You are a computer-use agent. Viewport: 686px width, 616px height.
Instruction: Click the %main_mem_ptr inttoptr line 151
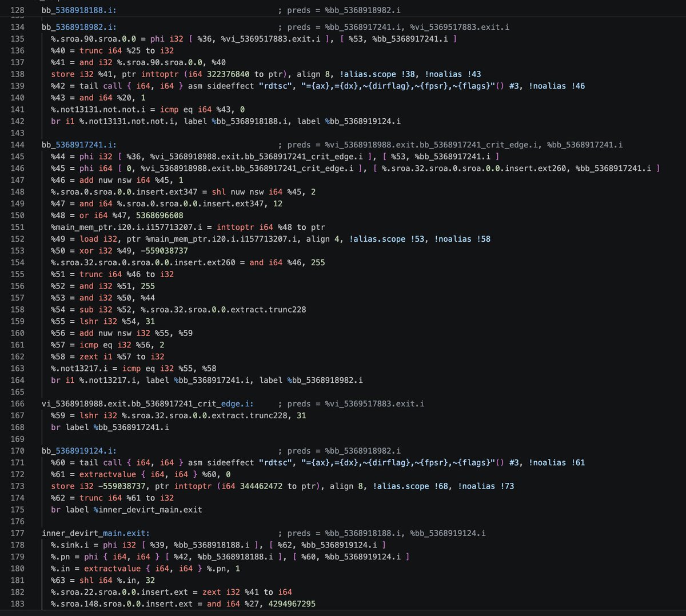pyautogui.click(x=188, y=227)
